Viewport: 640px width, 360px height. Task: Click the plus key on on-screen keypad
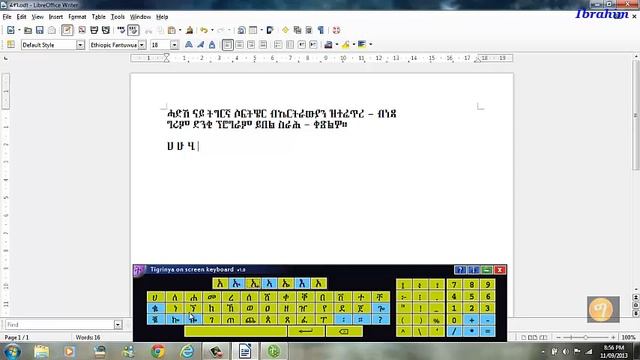coord(471,320)
